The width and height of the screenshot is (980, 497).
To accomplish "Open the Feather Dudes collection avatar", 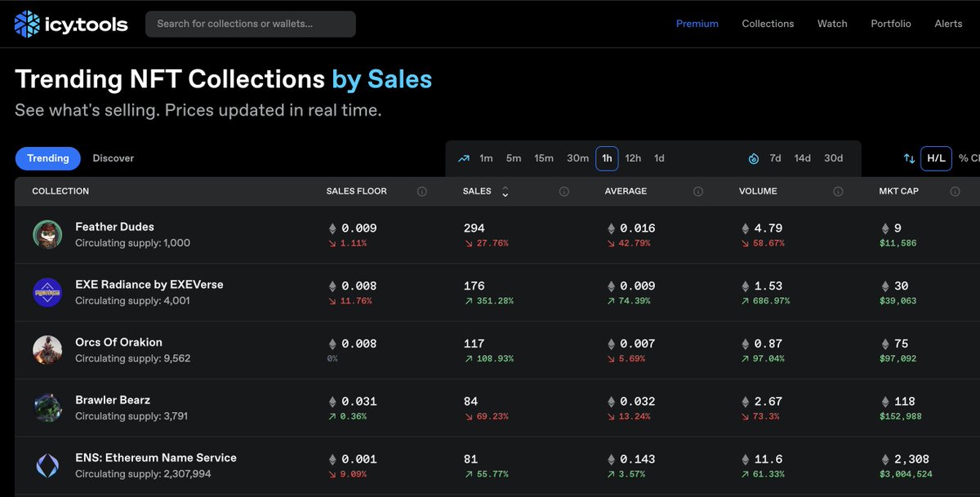I will 47,235.
